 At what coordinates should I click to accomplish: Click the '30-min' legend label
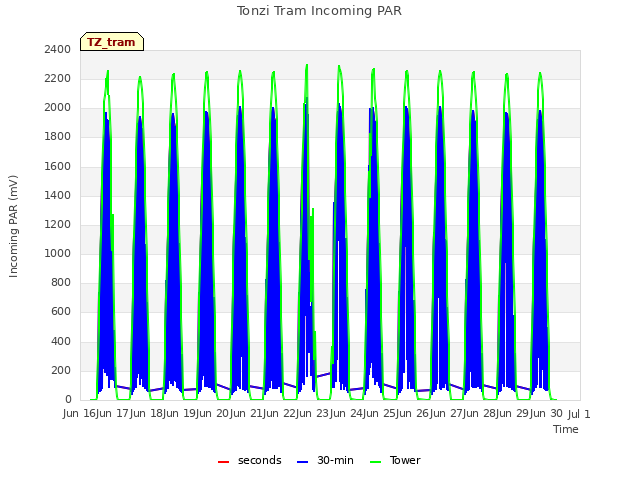(x=335, y=460)
